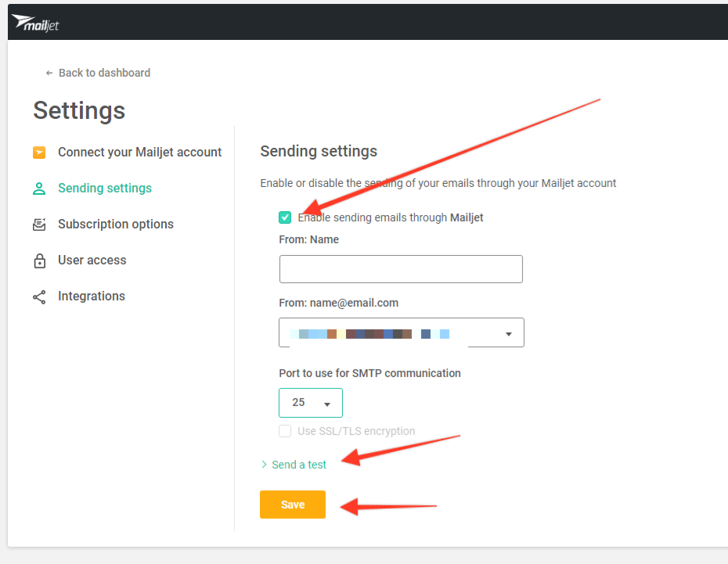Uncheck Enable sending emails through Mailjet
The width and height of the screenshot is (728, 564).
pyautogui.click(x=285, y=217)
